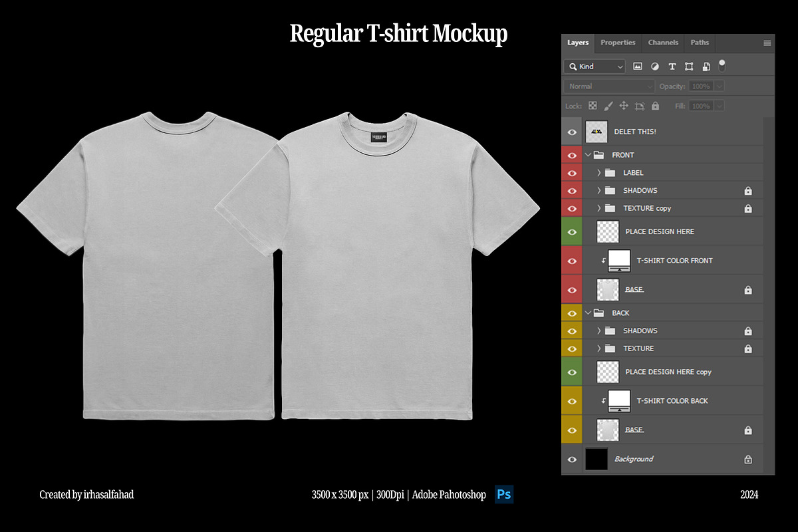Click the Lock position icon
798x532 pixels.
tap(624, 106)
